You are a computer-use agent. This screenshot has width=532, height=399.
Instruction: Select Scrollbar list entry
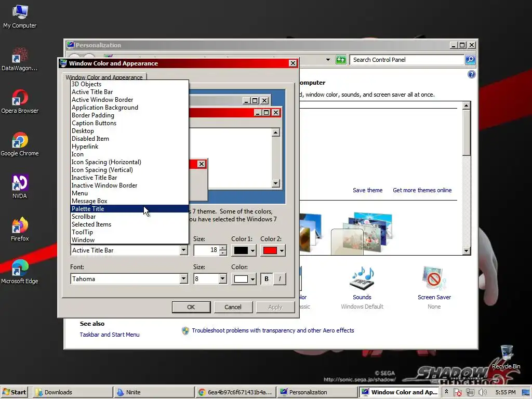coord(129,217)
